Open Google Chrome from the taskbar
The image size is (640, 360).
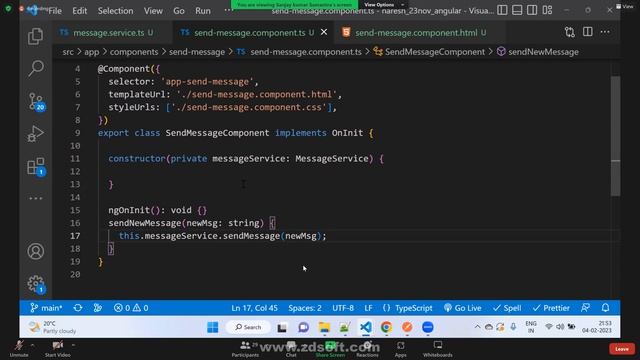(x=386, y=327)
